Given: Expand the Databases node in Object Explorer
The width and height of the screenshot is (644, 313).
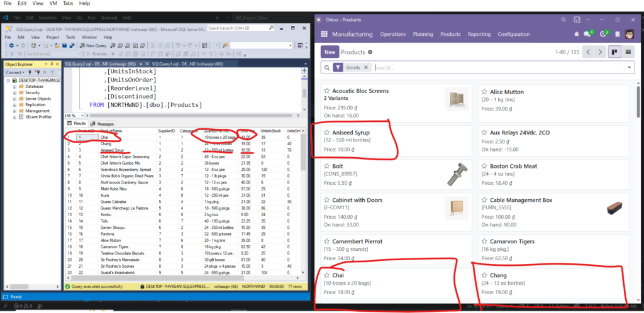Looking at the screenshot, I should tap(14, 87).
